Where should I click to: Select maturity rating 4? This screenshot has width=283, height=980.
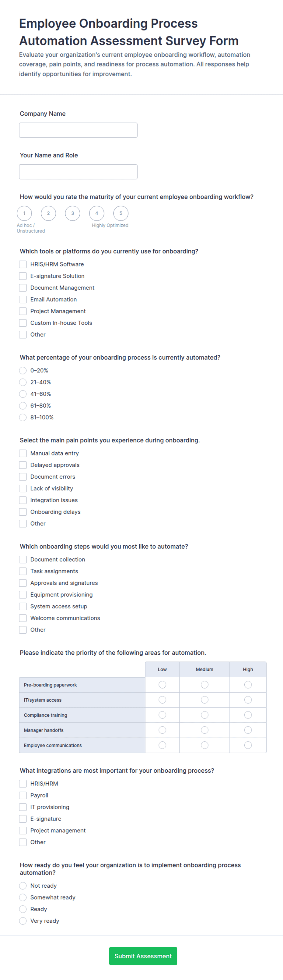96,213
